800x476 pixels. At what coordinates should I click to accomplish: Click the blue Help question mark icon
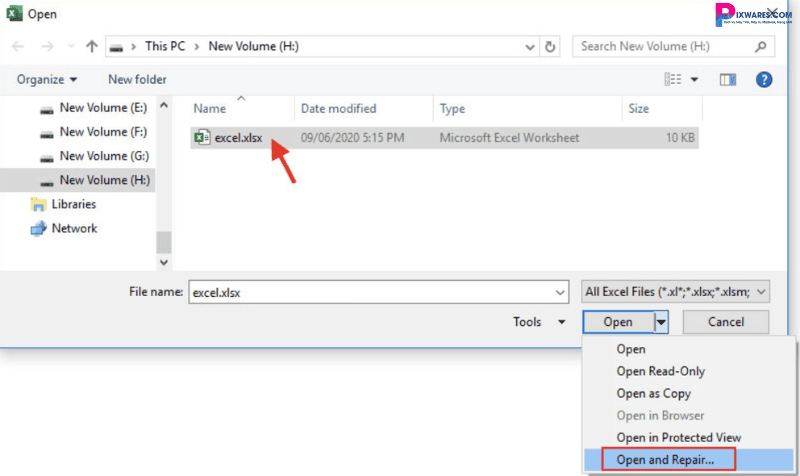pos(764,79)
